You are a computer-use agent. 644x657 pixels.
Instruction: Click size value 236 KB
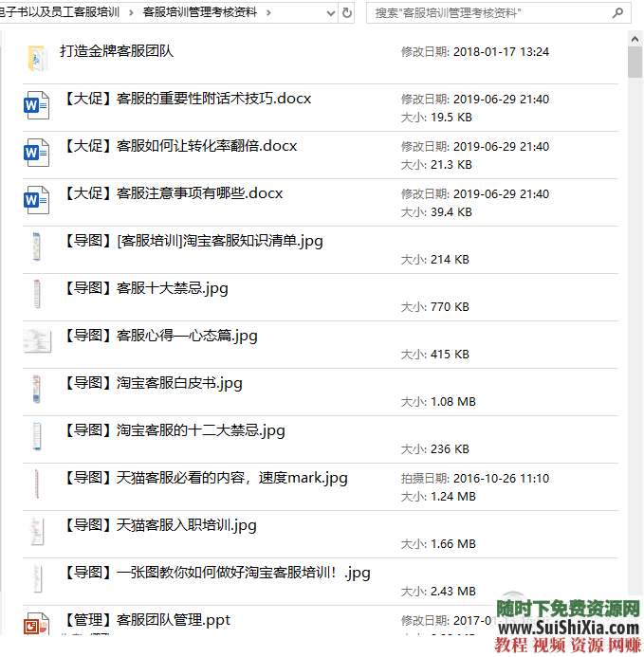pos(450,448)
